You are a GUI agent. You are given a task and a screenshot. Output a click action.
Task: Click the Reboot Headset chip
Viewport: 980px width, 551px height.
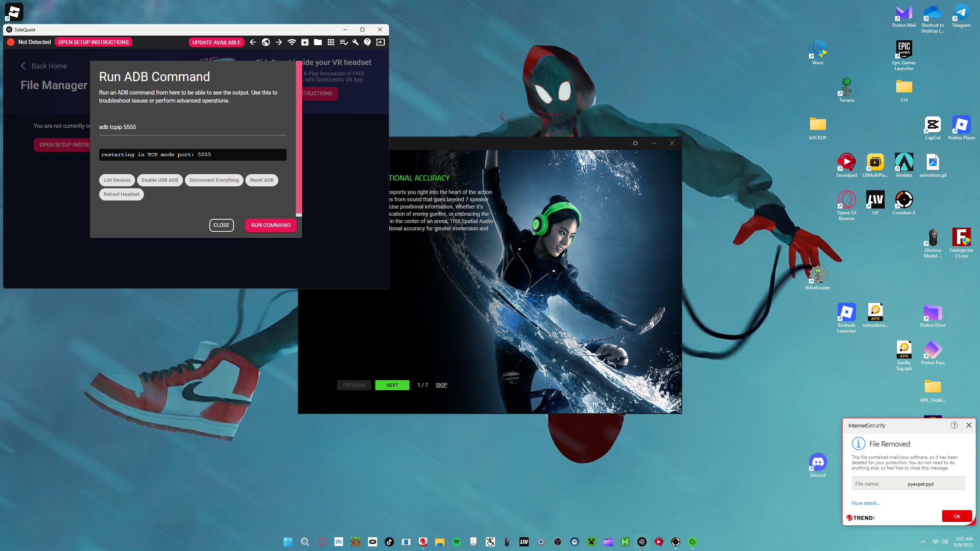pyautogui.click(x=121, y=194)
